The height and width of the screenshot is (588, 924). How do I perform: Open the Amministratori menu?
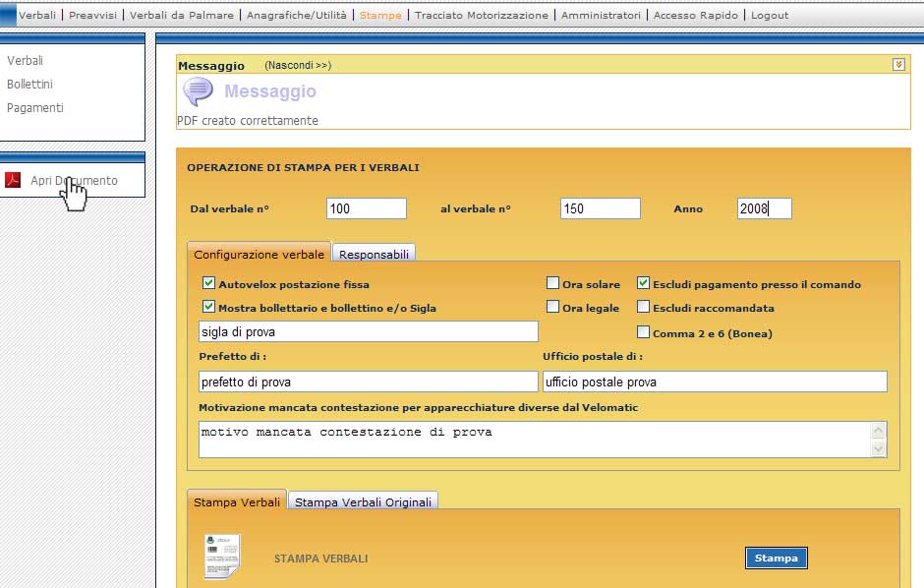click(601, 16)
